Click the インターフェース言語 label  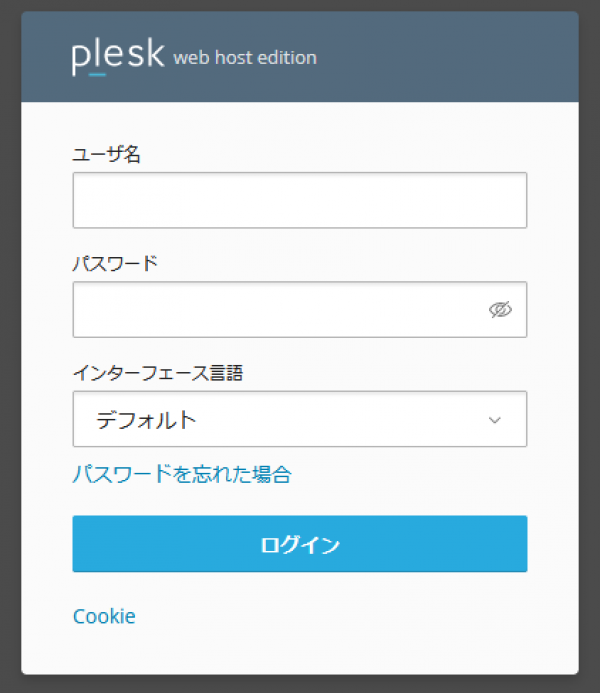pos(158,373)
